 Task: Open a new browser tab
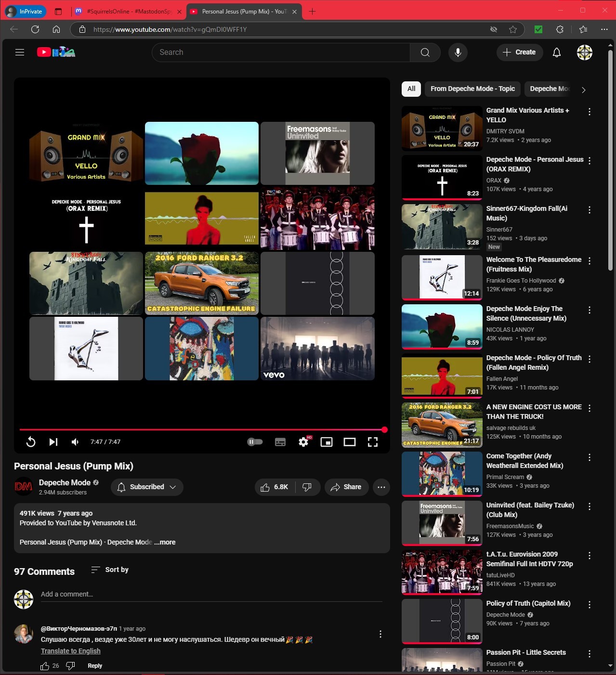pos(312,11)
